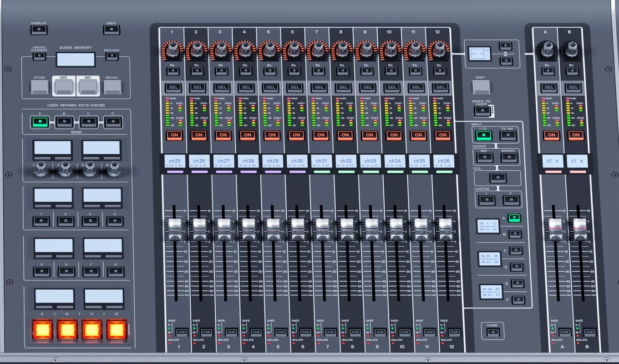
Task: Click the HOME key
Action: coord(492,332)
